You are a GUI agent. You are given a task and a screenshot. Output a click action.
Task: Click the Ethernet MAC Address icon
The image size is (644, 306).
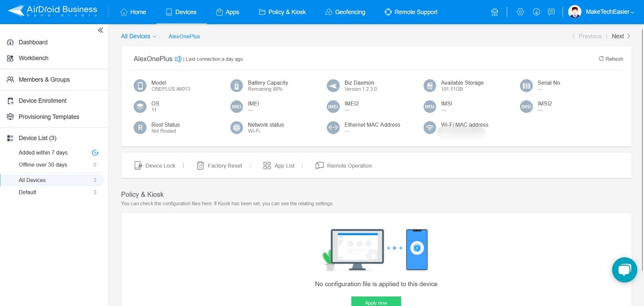(333, 127)
